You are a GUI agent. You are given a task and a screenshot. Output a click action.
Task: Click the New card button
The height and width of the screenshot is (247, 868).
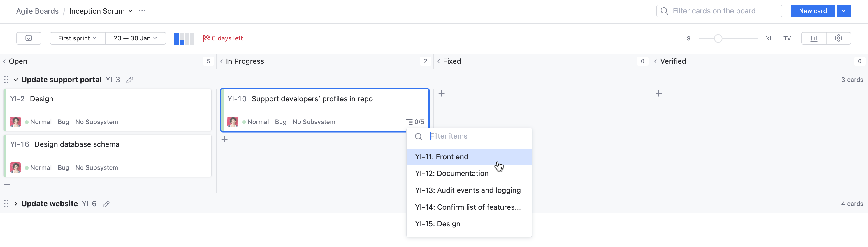click(x=812, y=11)
